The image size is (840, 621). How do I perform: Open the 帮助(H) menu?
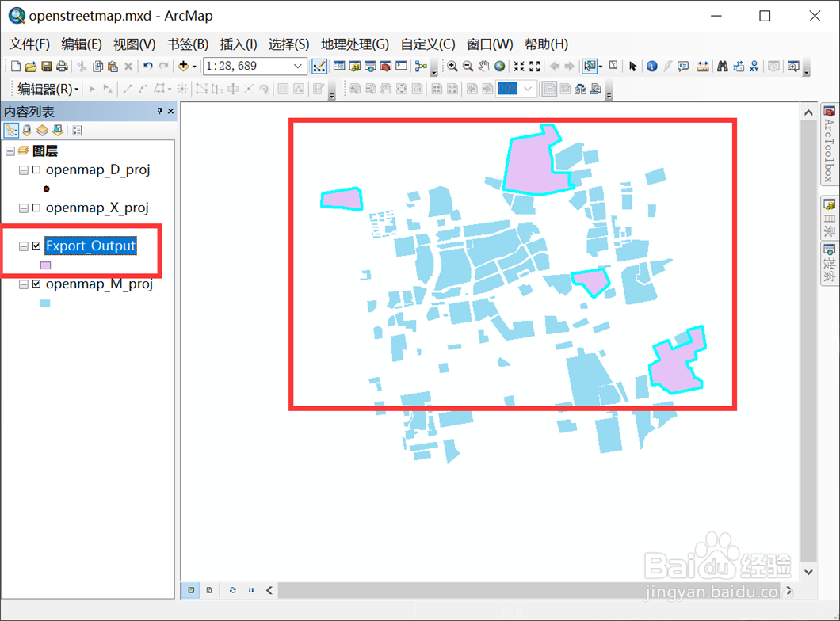[546, 44]
